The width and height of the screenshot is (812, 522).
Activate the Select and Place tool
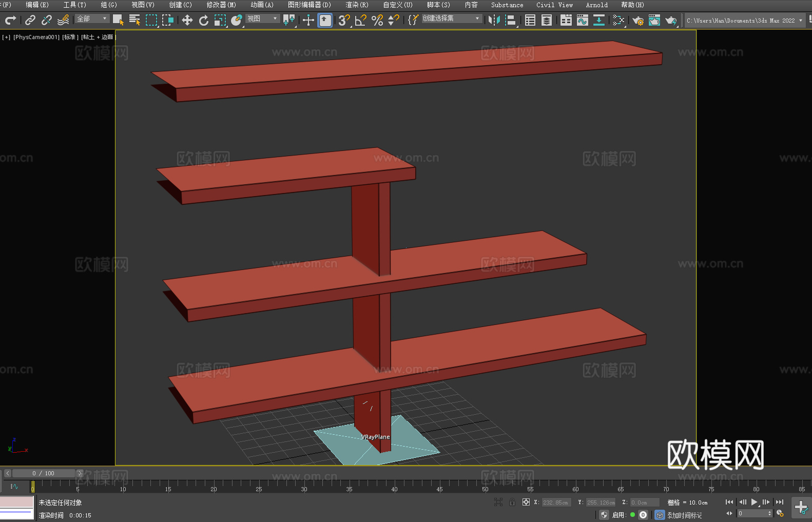pos(236,20)
